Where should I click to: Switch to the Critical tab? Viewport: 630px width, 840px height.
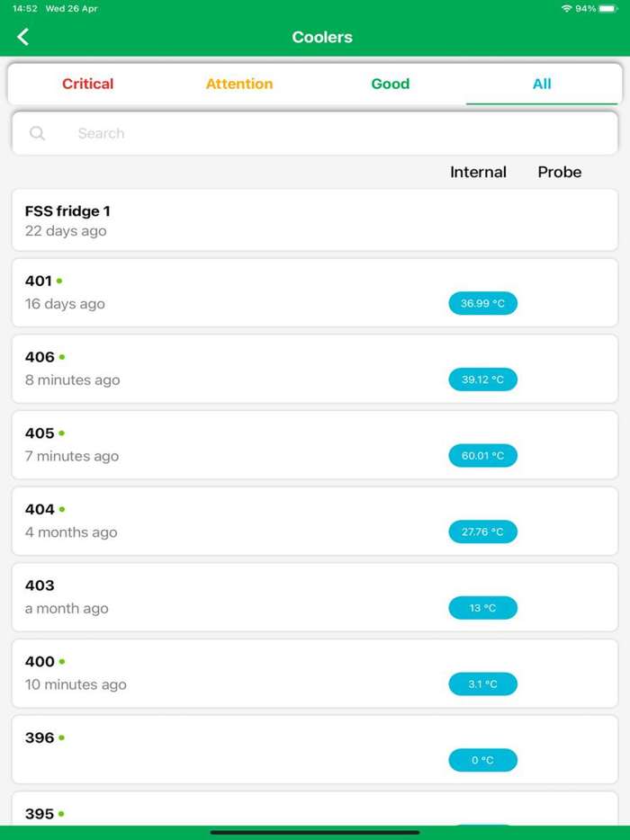(x=87, y=84)
